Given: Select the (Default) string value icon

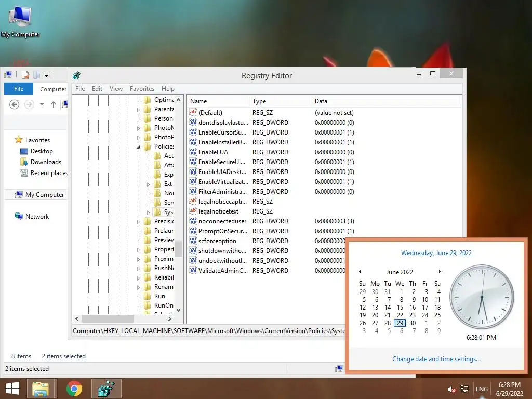Looking at the screenshot, I should (x=193, y=112).
